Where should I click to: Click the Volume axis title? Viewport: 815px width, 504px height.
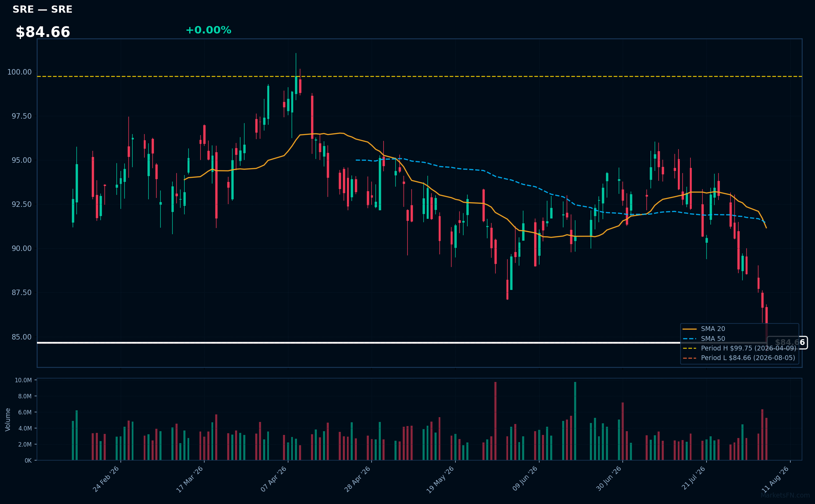coord(8,420)
